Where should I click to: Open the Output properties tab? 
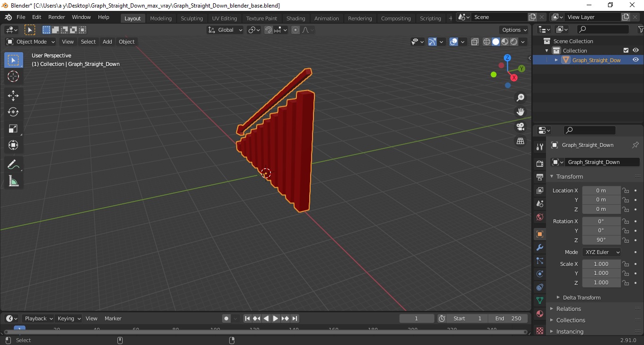click(540, 177)
